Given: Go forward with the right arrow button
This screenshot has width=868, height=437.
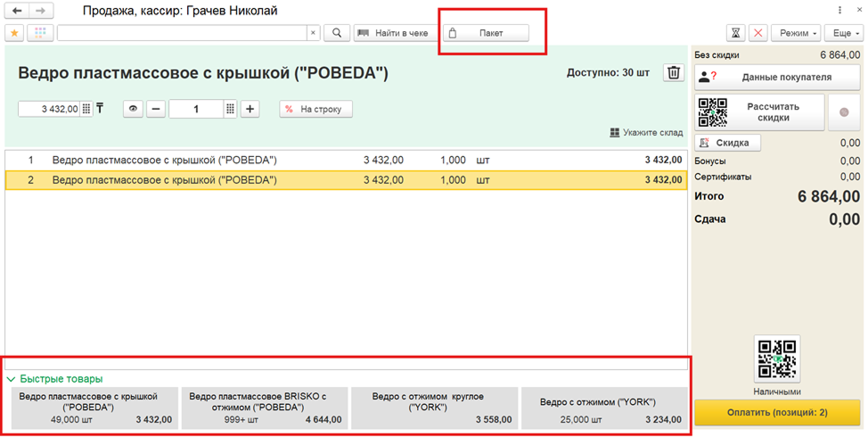Looking at the screenshot, I should point(41,11).
